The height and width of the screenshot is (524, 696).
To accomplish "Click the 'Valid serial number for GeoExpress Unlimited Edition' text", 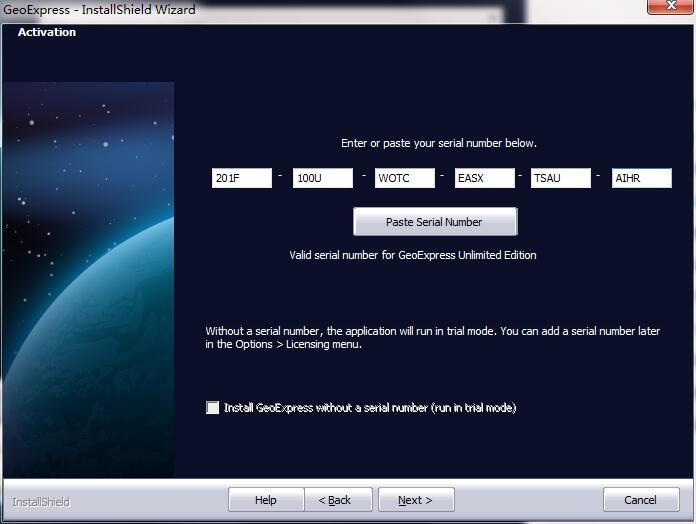I will coord(413,255).
